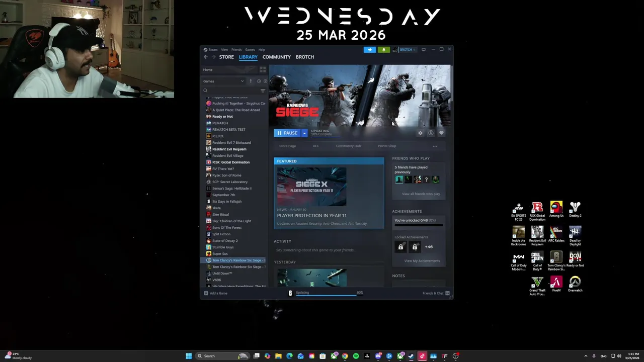Open library collections grid view icon
644x362 pixels.
tap(263, 70)
